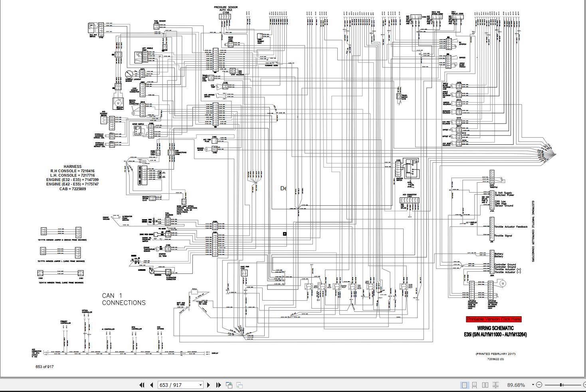Click the throttle actuator motor M symbol

503,284
